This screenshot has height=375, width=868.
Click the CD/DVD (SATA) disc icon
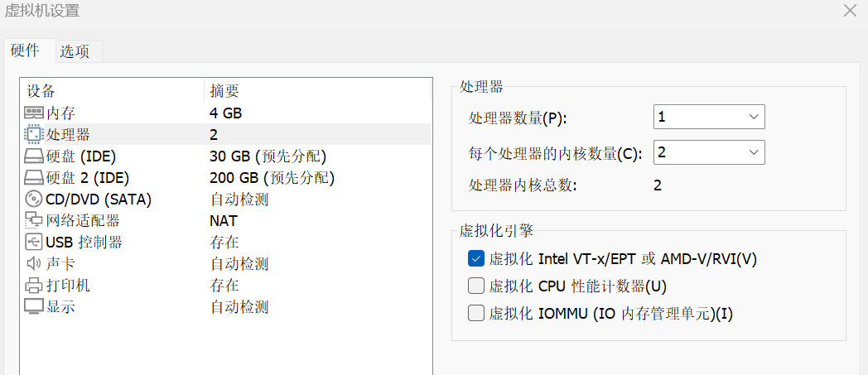click(x=33, y=200)
